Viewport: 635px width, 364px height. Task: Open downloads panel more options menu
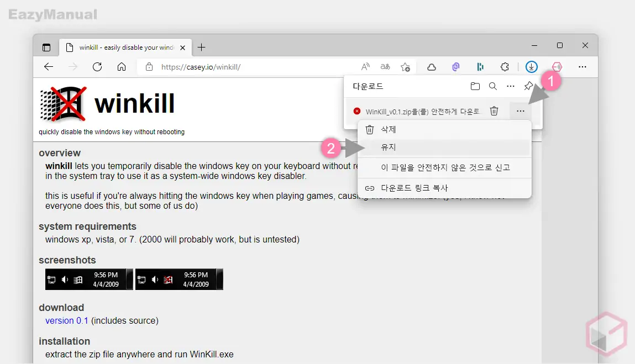[x=511, y=86]
